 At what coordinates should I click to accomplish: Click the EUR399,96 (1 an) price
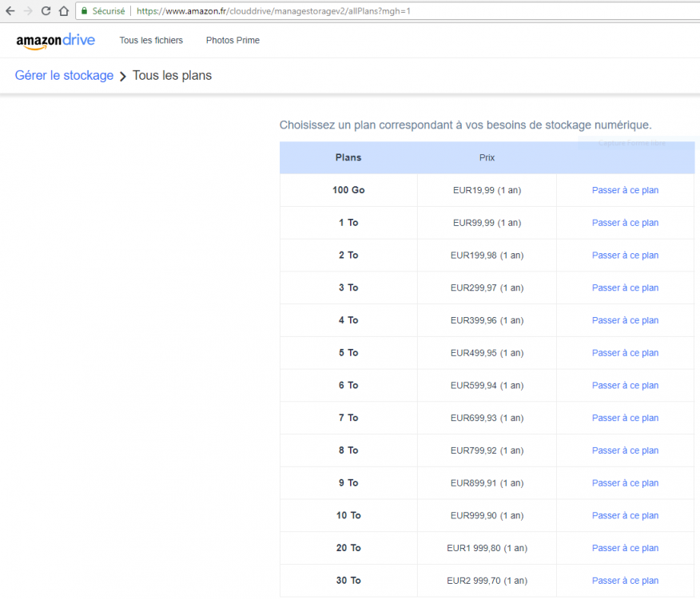(487, 321)
